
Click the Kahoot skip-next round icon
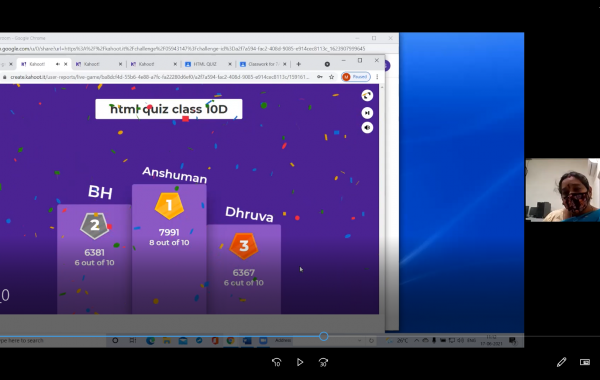(367, 113)
